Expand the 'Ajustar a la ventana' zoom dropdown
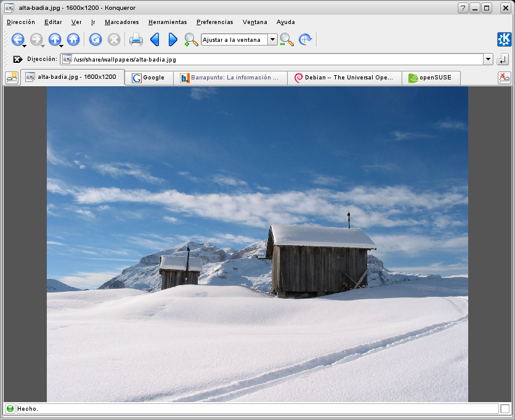Screen dimensions: 515x420 point(272,40)
